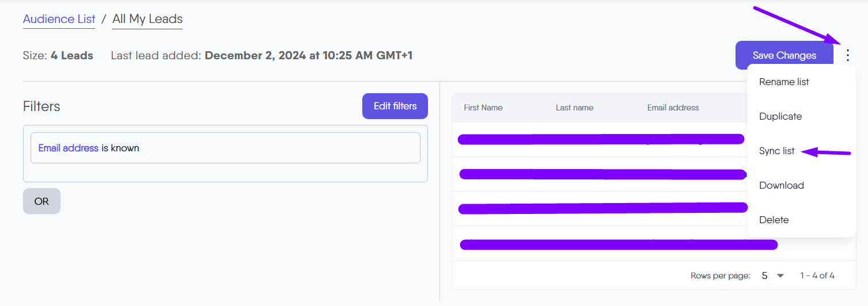Click the three-dot more options icon

point(847,55)
